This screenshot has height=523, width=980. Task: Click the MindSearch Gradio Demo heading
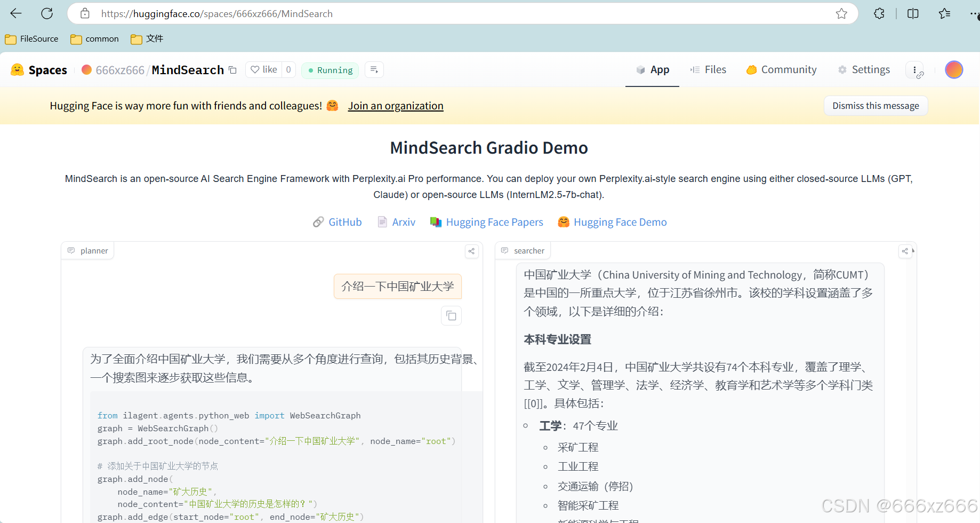(x=489, y=148)
